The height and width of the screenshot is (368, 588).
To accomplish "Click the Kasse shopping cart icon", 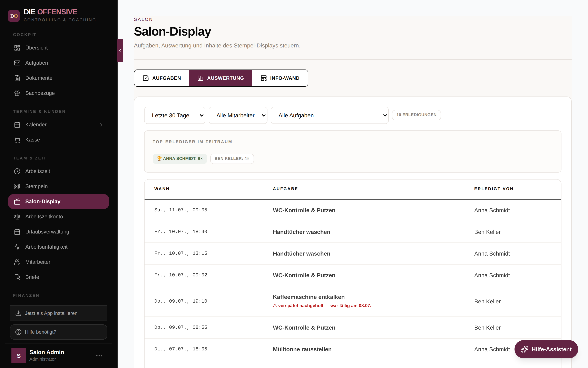I will [17, 140].
